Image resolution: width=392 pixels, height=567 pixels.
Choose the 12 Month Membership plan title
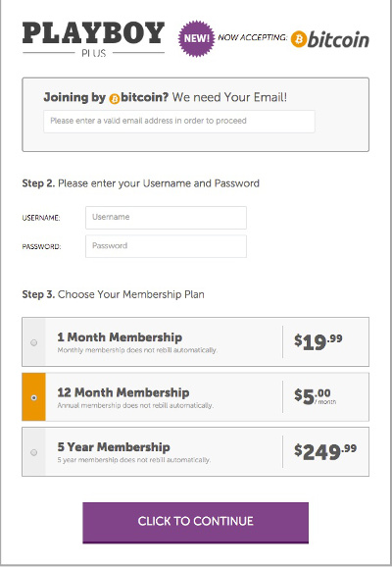123,392
